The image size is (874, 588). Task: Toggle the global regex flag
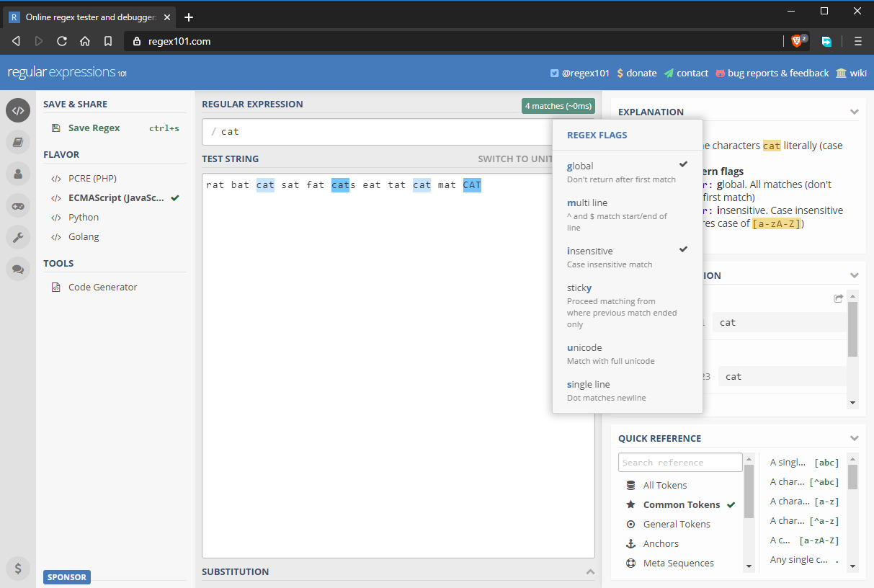click(x=626, y=171)
